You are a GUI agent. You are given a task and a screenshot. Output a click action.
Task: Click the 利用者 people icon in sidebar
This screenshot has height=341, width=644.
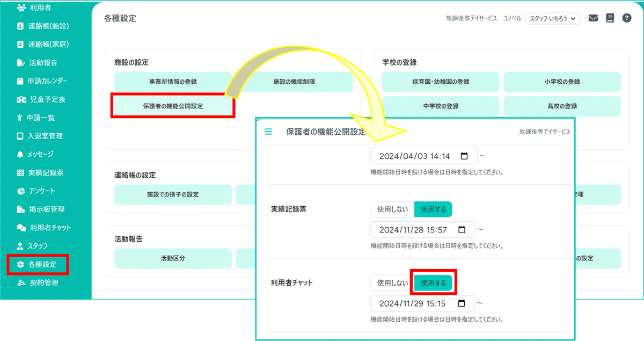(x=21, y=8)
